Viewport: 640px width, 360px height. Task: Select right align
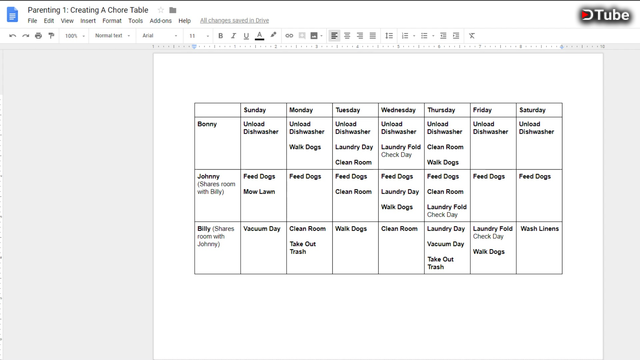[360, 36]
